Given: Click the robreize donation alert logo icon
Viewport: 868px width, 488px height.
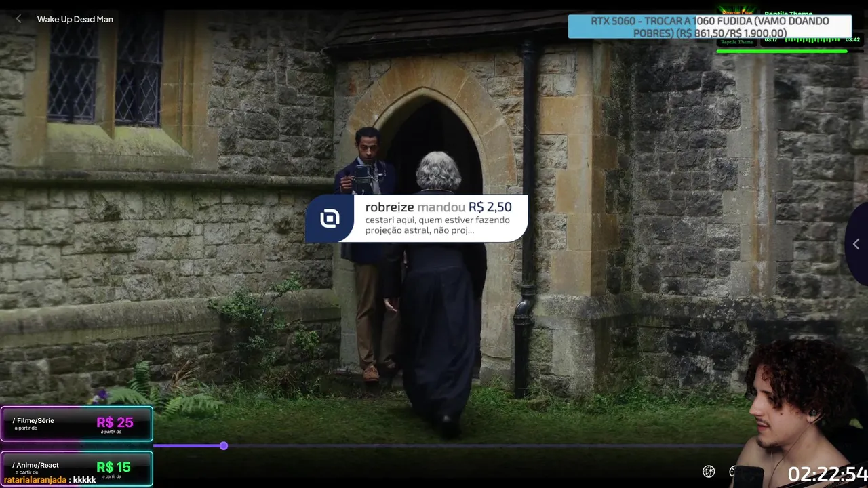Looking at the screenshot, I should [330, 218].
